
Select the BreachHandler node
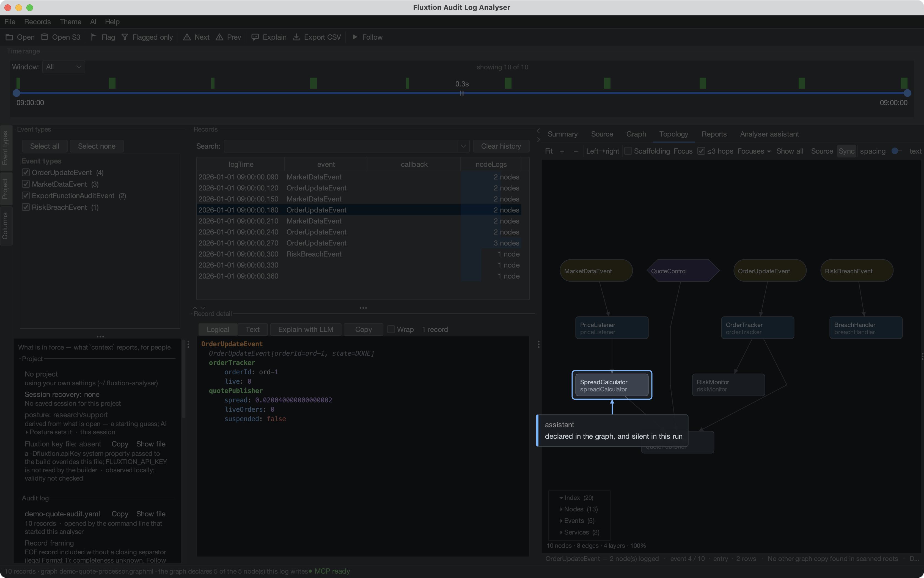(866, 328)
